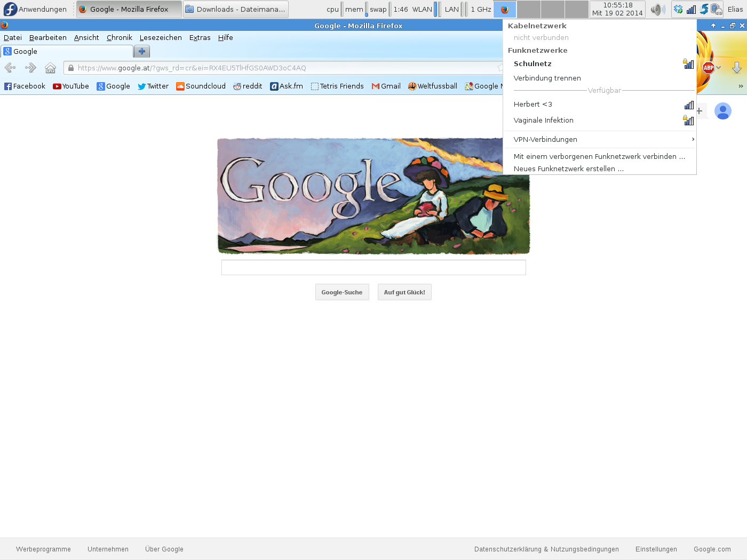Click the Google-Suche button
This screenshot has height=560, width=747.
342,292
